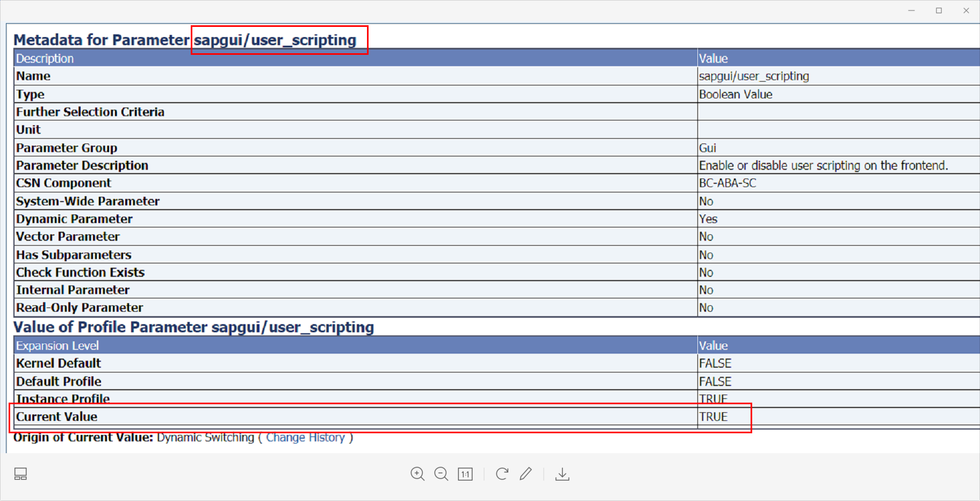Screen dimensions: 980x501
Task: Zoom in on the screenshot
Action: coord(417,474)
